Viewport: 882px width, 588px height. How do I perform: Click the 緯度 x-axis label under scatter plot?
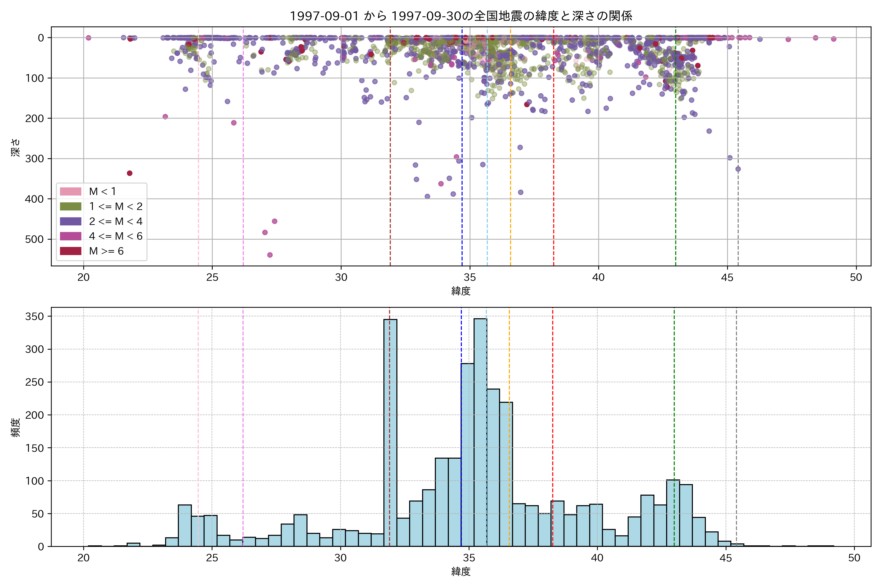461,291
